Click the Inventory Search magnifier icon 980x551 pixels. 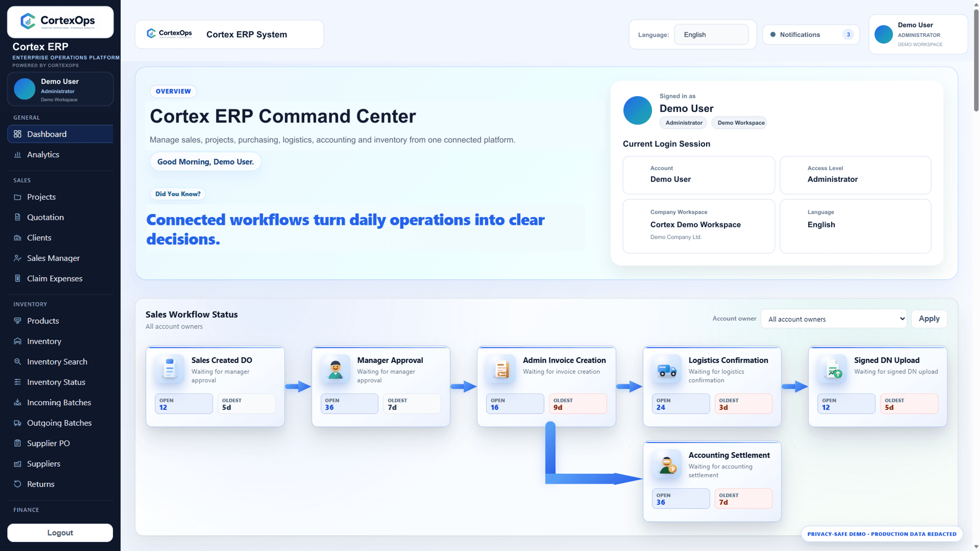tap(18, 362)
